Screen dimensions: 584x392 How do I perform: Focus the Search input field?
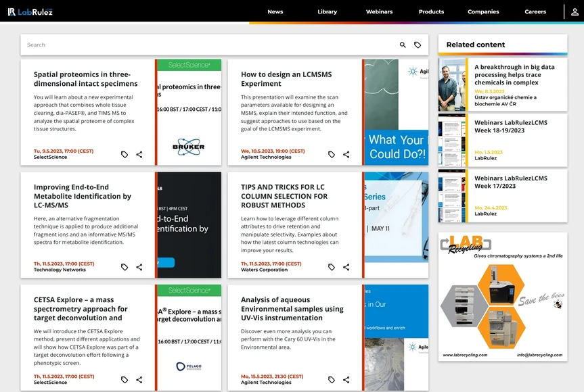pyautogui.click(x=208, y=45)
